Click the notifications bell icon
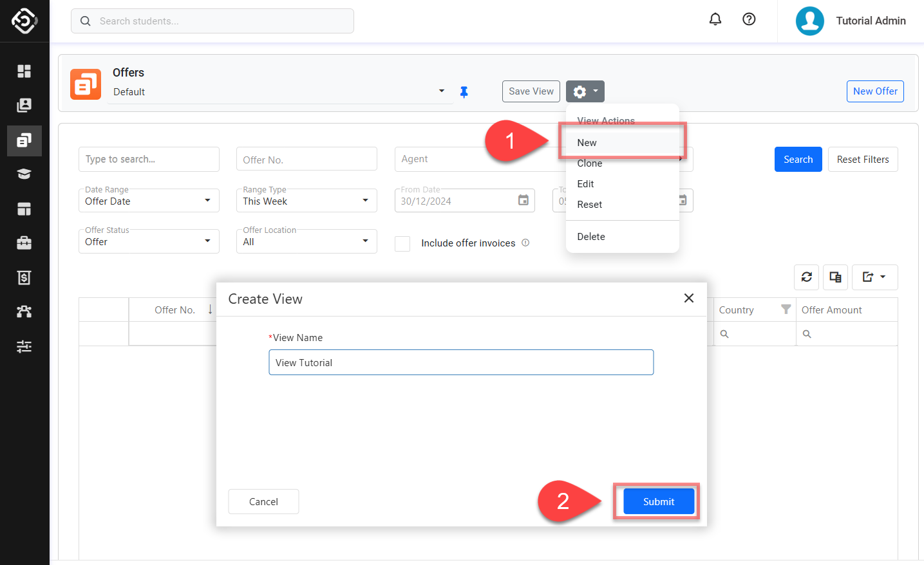Image resolution: width=924 pixels, height=565 pixels. click(x=715, y=19)
